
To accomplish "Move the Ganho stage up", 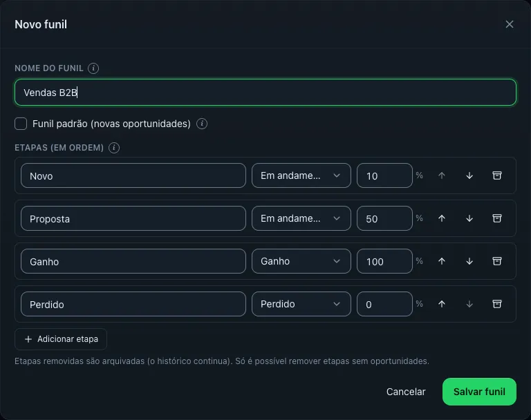I will point(442,261).
